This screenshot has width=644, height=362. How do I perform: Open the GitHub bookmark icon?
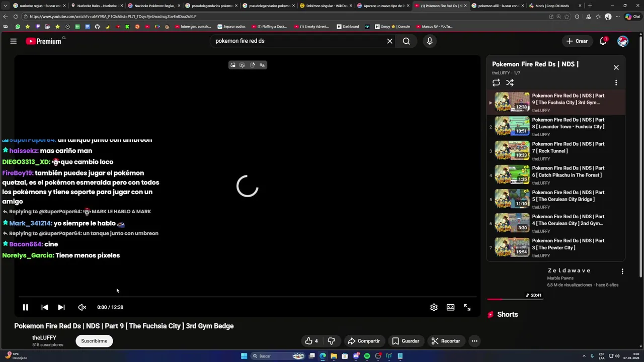(97, 27)
